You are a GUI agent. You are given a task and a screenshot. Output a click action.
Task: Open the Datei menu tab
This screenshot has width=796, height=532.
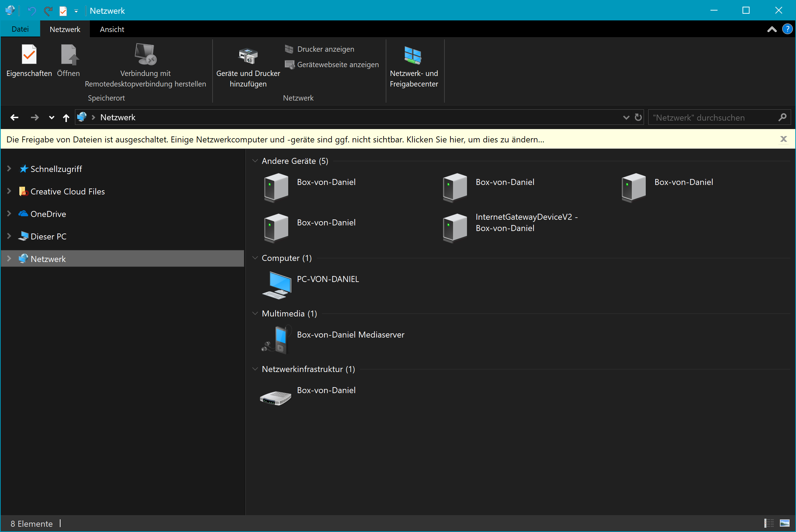click(x=20, y=29)
